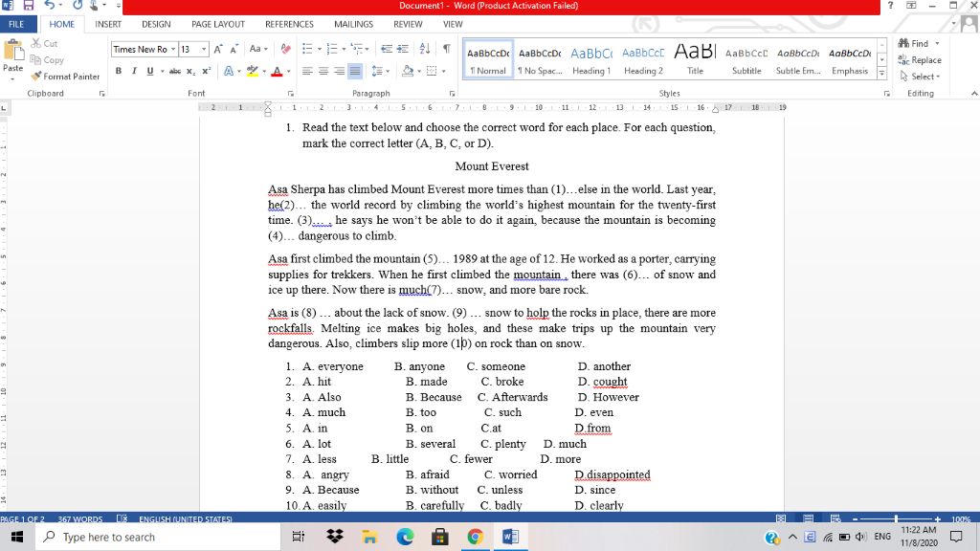Viewport: 980px width, 551px height.
Task: Click Clear All Formatting icon
Action: [x=285, y=49]
